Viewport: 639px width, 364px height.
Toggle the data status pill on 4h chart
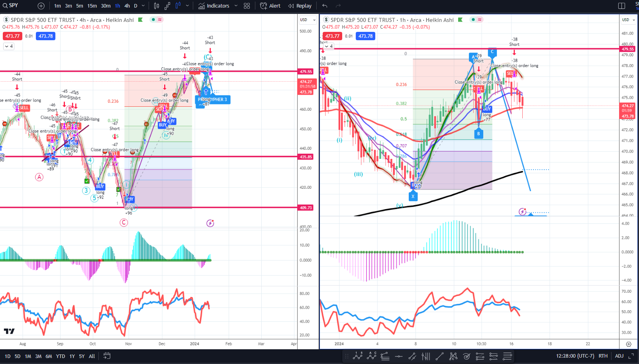[157, 20]
